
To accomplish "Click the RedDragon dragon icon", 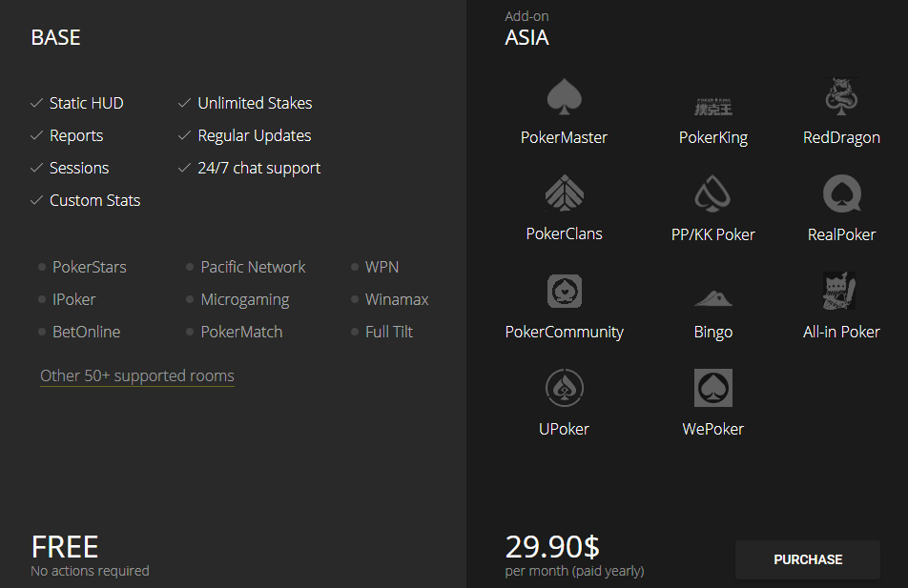I will 841,97.
